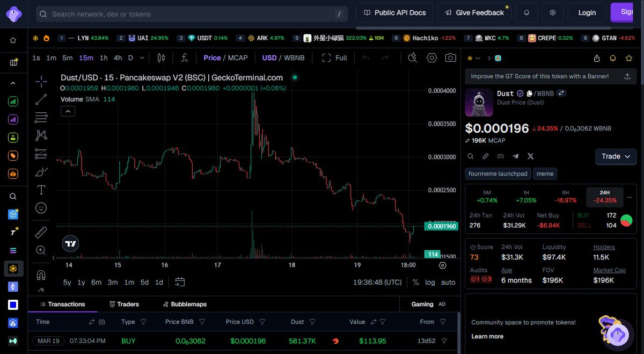Toggle log scale on chart
The width and height of the screenshot is (644, 354).
(430, 282)
